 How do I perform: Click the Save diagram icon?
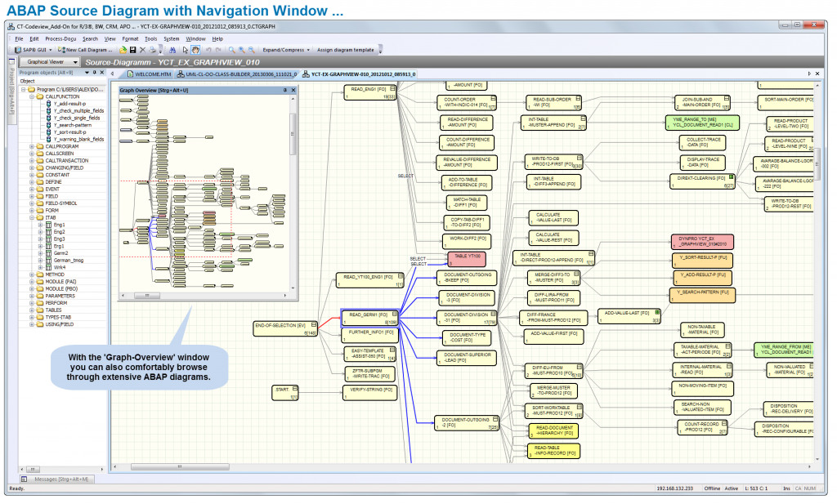(132, 50)
